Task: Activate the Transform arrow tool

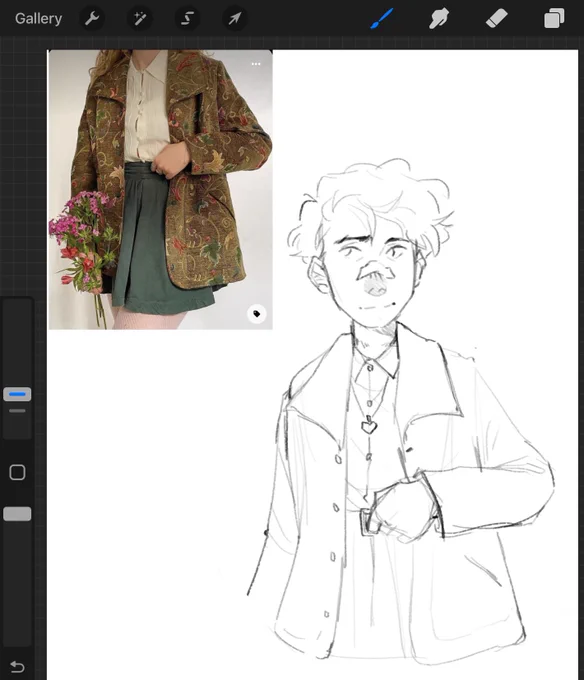Action: [x=235, y=19]
